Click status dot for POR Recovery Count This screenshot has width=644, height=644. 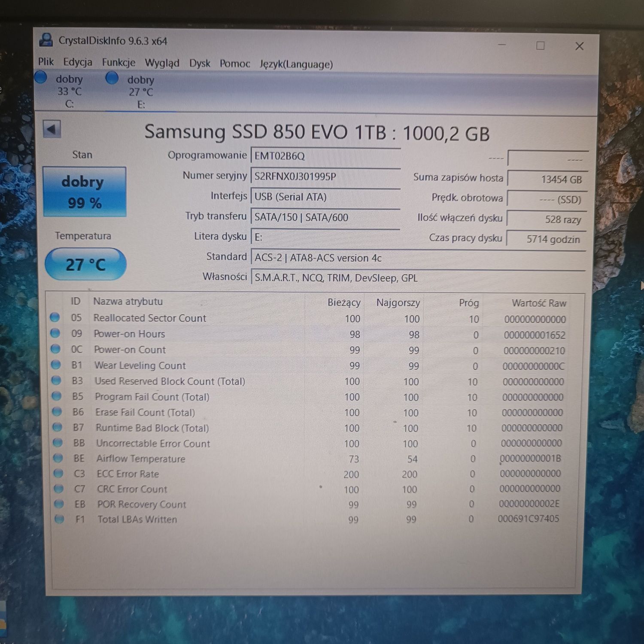[x=59, y=503]
